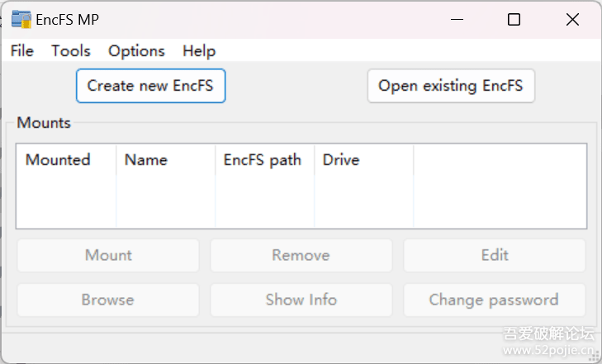Close the EncFS MP window

click(571, 19)
